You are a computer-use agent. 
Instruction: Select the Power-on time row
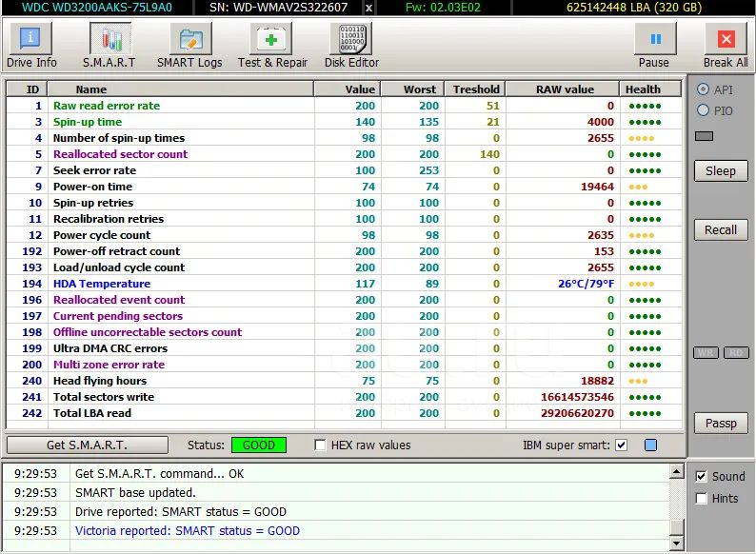click(x=345, y=187)
